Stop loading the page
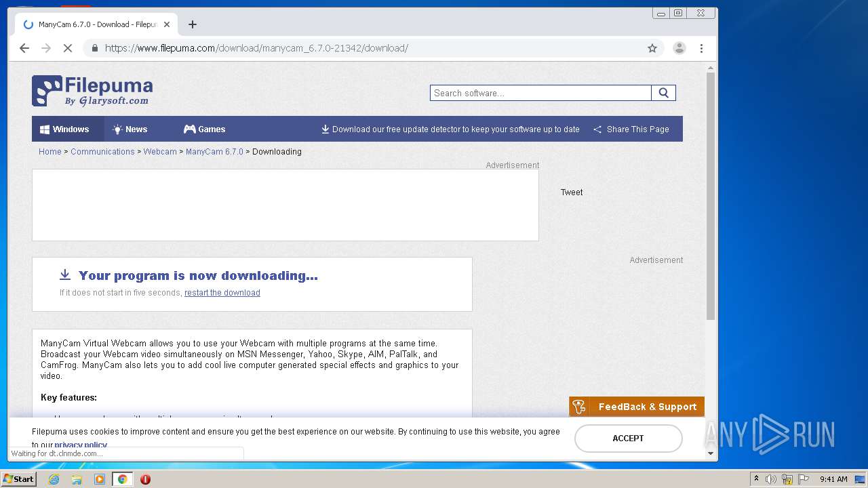Screen dimensions: 868x488 68,48
